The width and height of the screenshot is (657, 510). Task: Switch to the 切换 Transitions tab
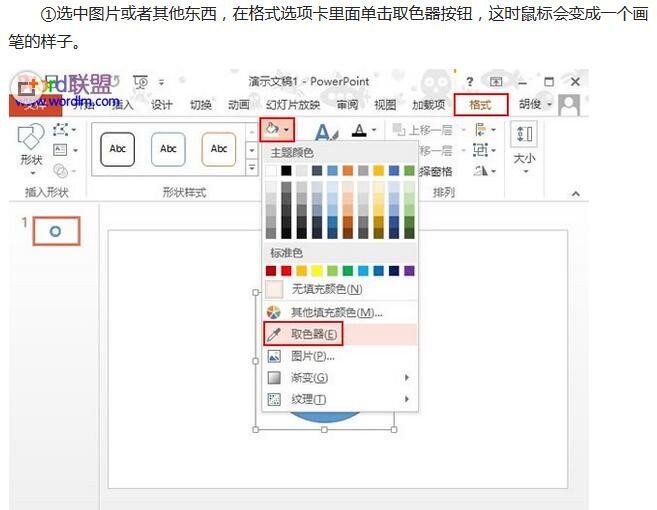[200, 105]
